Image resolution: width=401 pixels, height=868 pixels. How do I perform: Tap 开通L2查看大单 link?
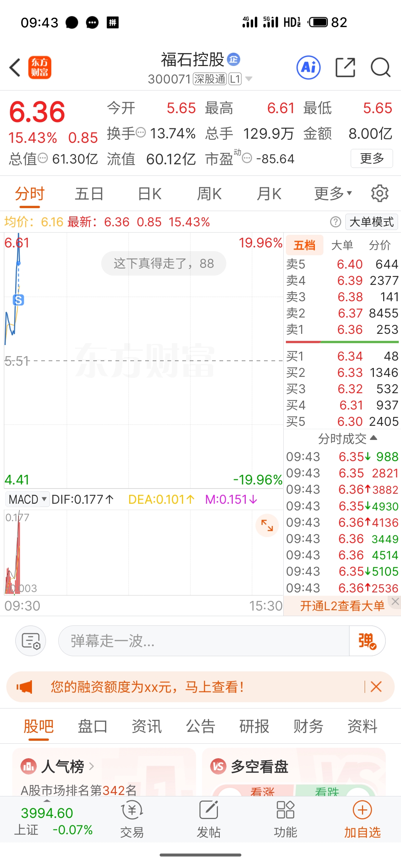[342, 606]
